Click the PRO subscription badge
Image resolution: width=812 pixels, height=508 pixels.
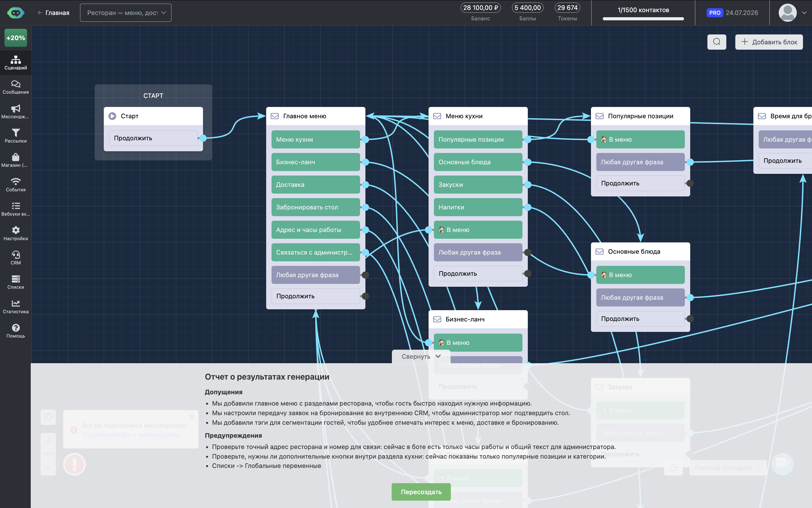point(715,13)
